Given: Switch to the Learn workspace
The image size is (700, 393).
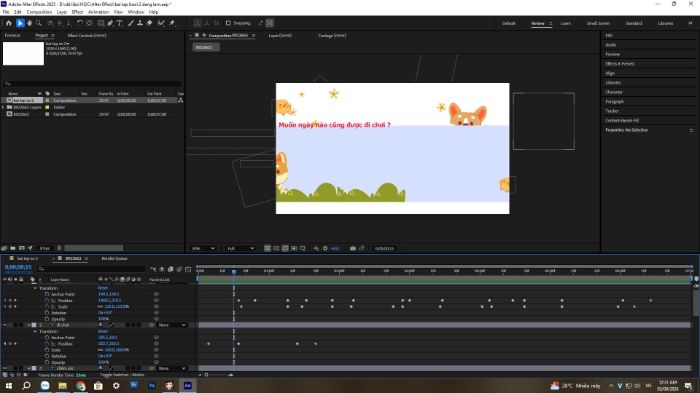Looking at the screenshot, I should point(566,23).
